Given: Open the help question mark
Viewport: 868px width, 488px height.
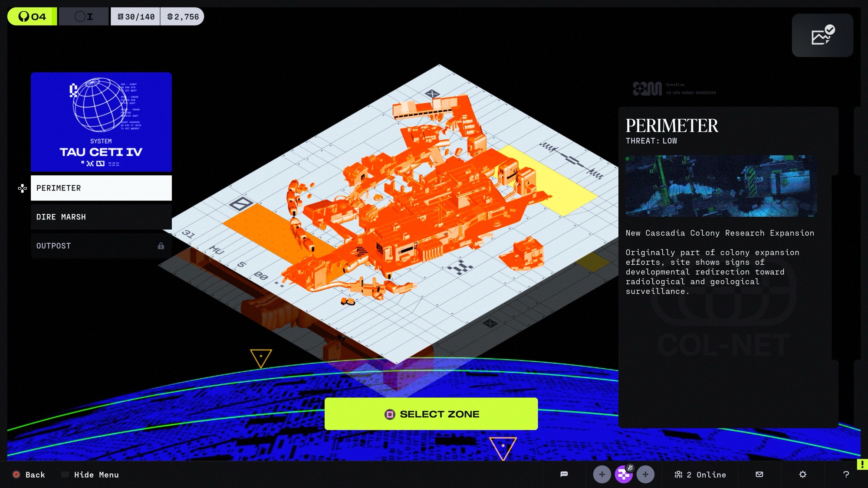Looking at the screenshot, I should [x=846, y=474].
